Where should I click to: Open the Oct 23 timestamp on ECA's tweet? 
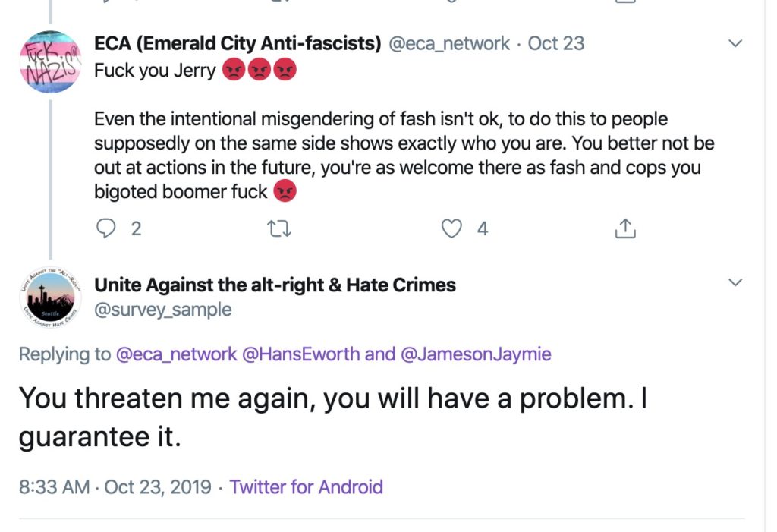(x=556, y=44)
